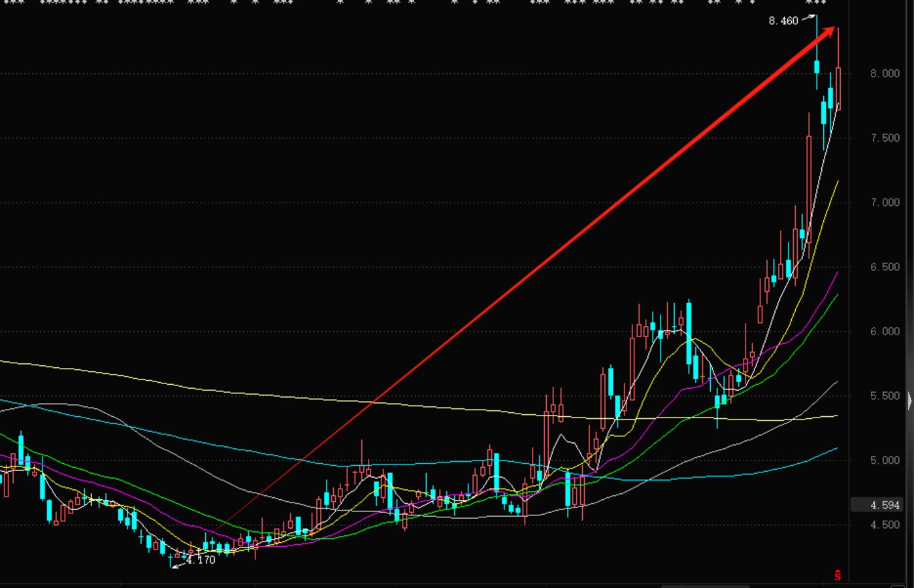The image size is (914, 588).
Task: Click the 5.500 price axis label
Action: 885,396
